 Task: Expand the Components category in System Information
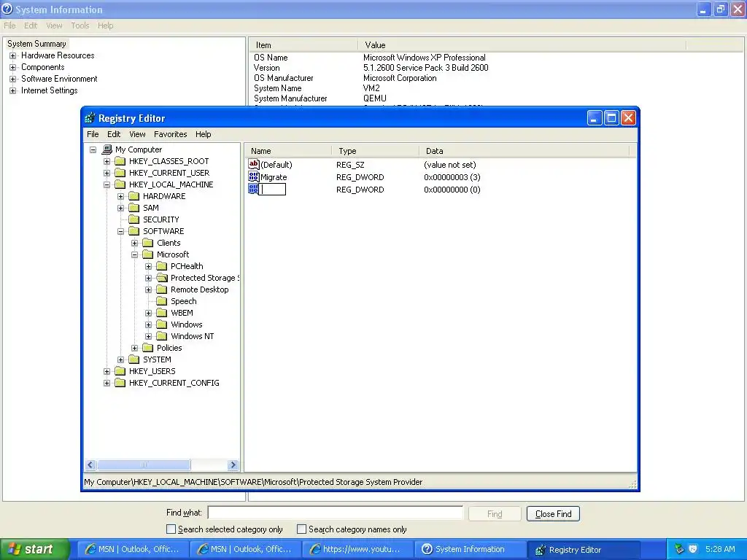(x=13, y=67)
